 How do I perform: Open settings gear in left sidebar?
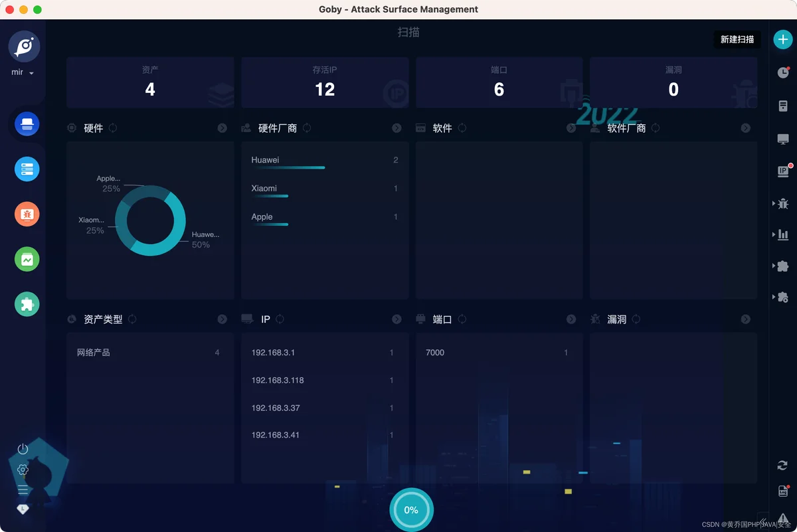click(23, 470)
